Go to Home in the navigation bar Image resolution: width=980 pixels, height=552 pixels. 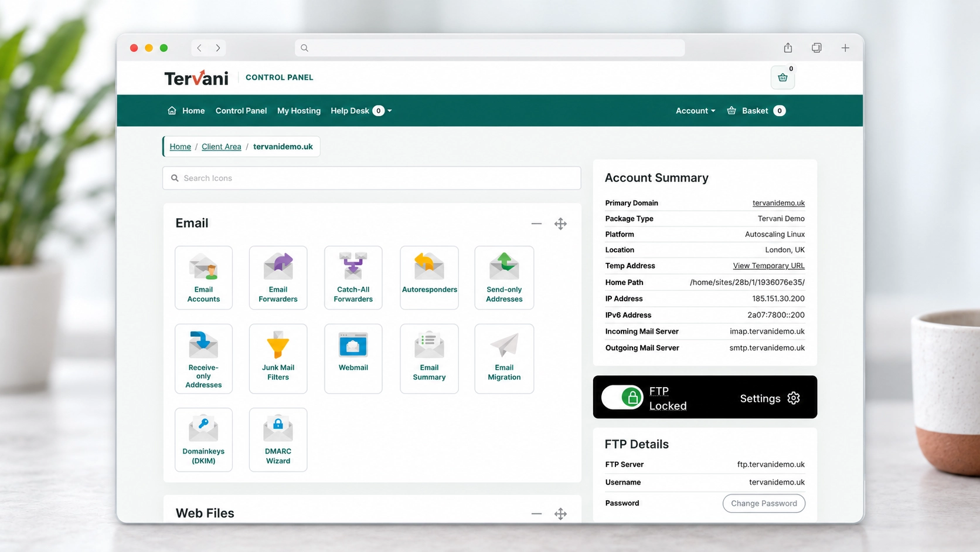(x=186, y=111)
